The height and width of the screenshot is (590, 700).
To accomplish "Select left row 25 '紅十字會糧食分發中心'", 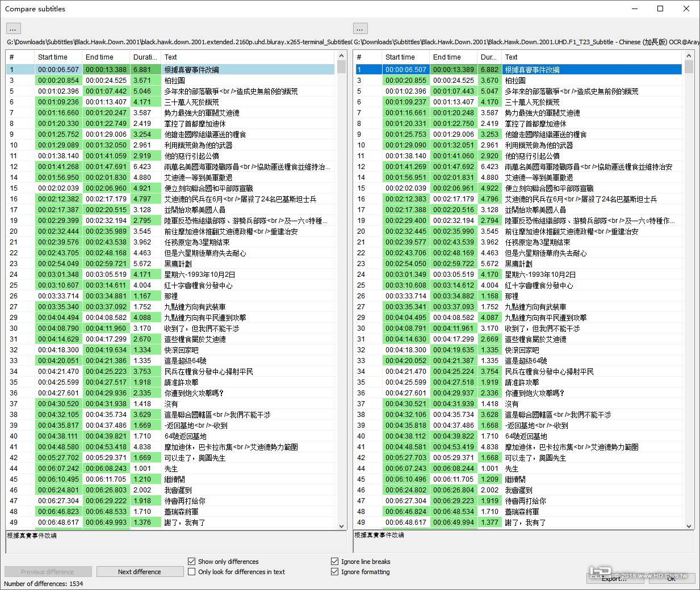I will [x=198, y=285].
